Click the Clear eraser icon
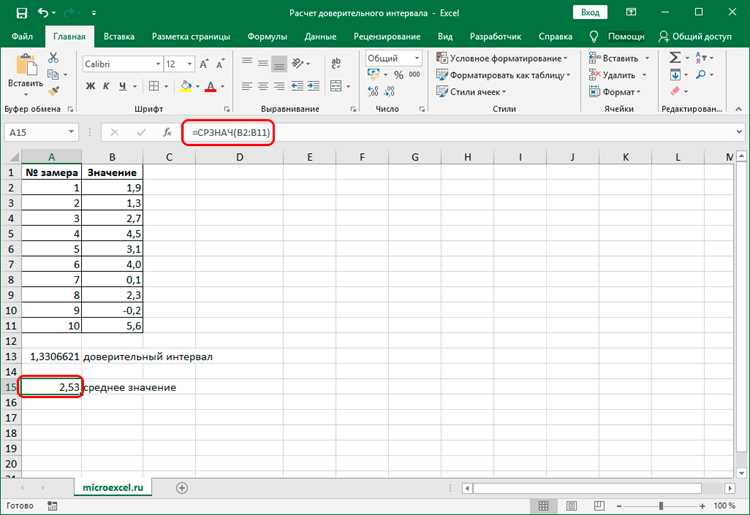Viewport: 750px width, 515px height. [675, 91]
